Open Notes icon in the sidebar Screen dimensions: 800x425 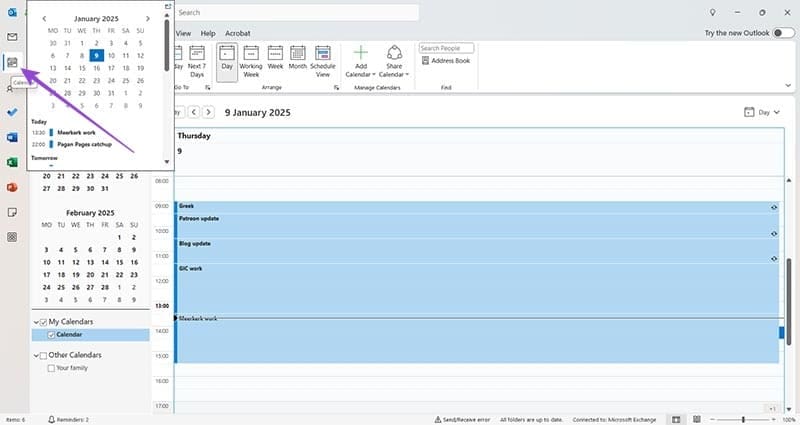12,212
